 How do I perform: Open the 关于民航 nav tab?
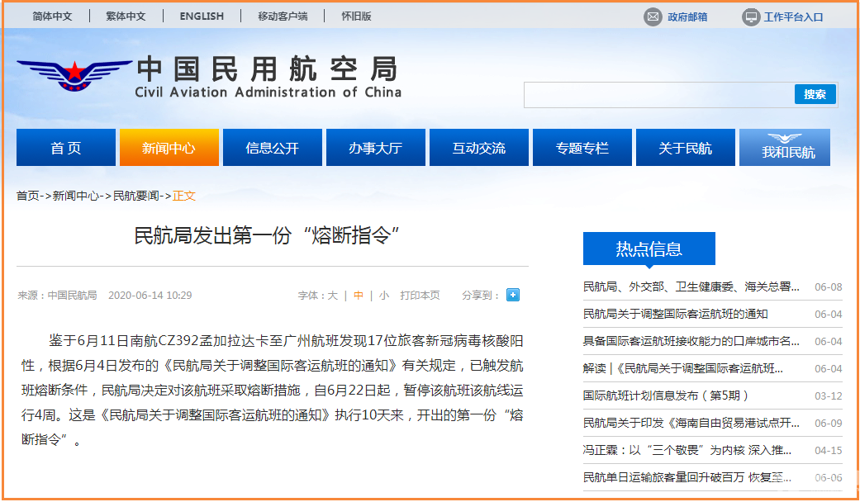pyautogui.click(x=685, y=148)
